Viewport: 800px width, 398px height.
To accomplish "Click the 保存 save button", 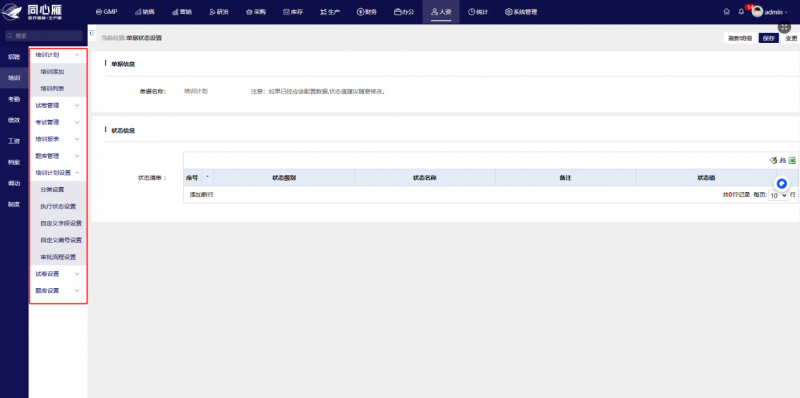I will [769, 38].
